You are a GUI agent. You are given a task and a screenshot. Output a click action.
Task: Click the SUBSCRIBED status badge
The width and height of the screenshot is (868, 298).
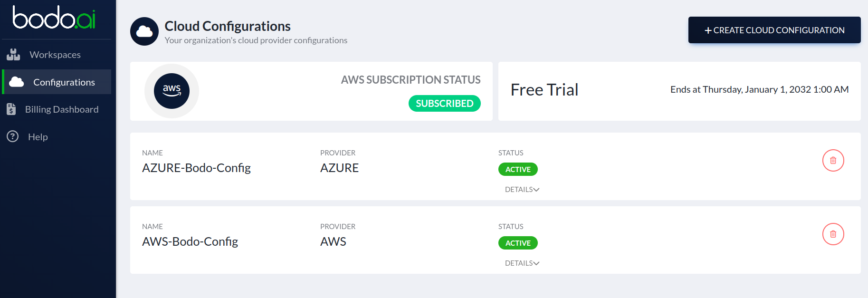click(444, 103)
